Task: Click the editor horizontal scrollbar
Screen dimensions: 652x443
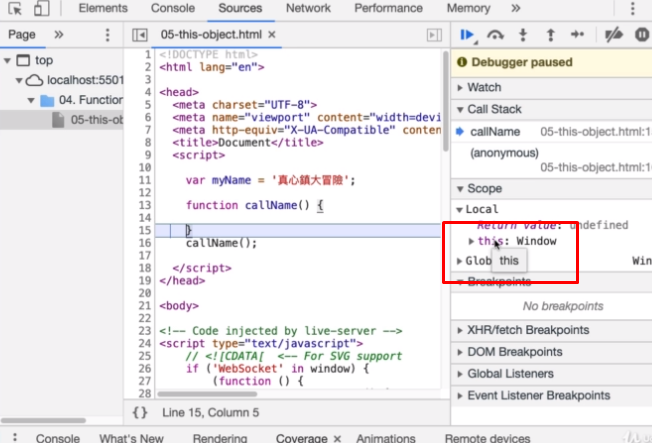Action: pyautogui.click(x=207, y=394)
